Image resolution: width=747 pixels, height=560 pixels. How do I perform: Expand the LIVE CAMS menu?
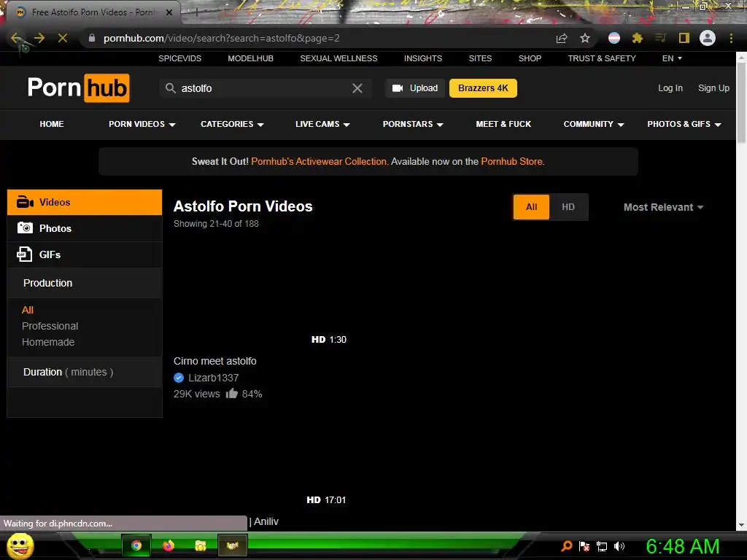click(x=322, y=124)
